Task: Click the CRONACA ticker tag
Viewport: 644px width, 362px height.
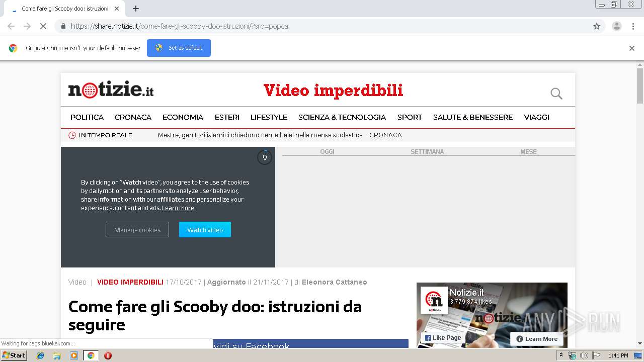Action: pyautogui.click(x=385, y=135)
